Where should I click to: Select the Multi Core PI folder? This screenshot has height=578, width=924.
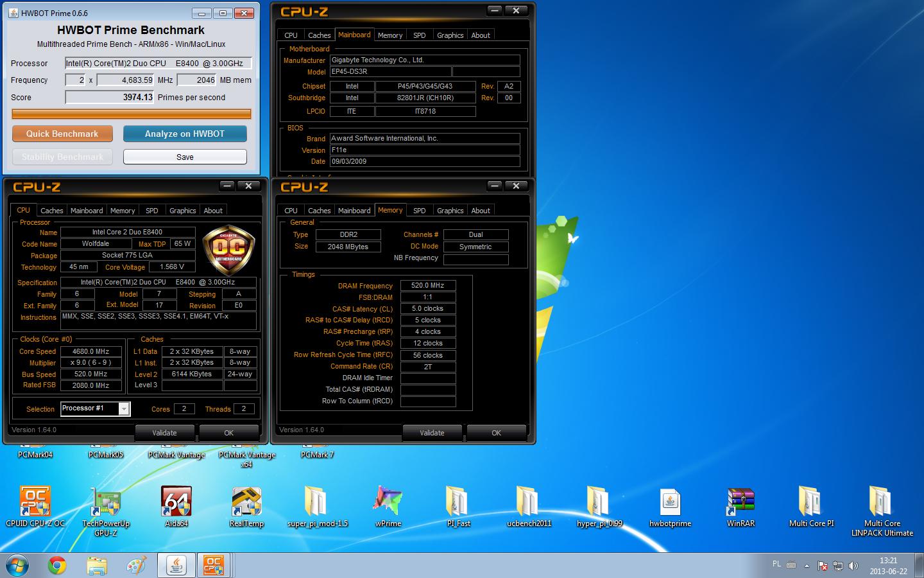pyautogui.click(x=811, y=507)
